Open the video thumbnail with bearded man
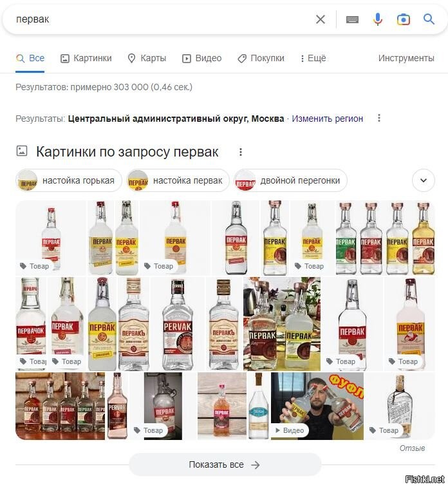 (317, 406)
